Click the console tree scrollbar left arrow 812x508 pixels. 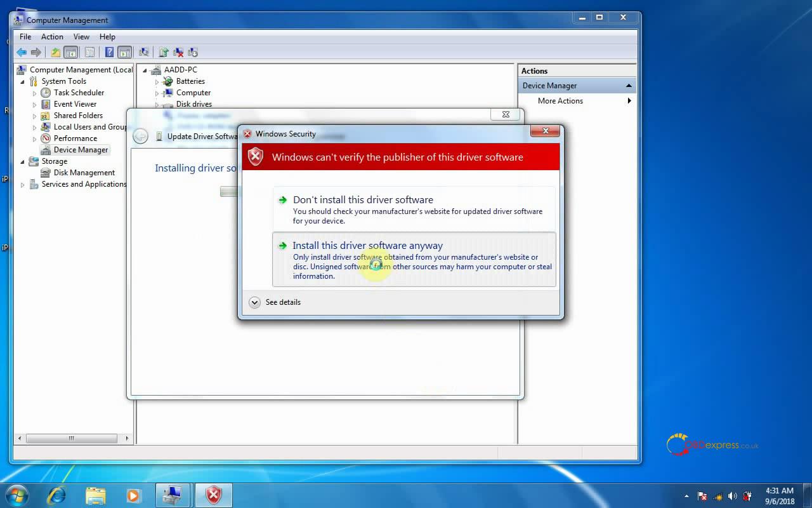coord(20,438)
